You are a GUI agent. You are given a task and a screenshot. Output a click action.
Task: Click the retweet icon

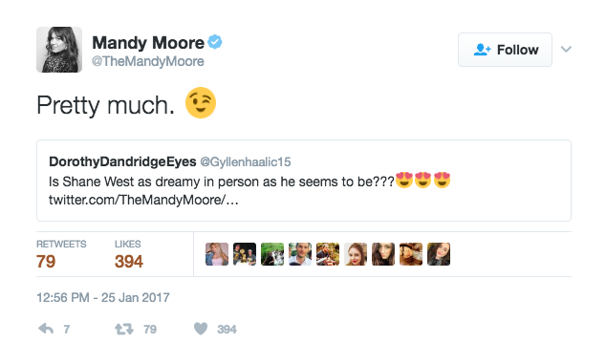click(124, 330)
